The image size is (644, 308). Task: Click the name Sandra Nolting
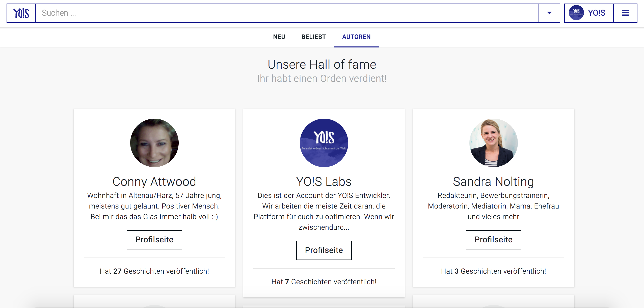(x=494, y=182)
